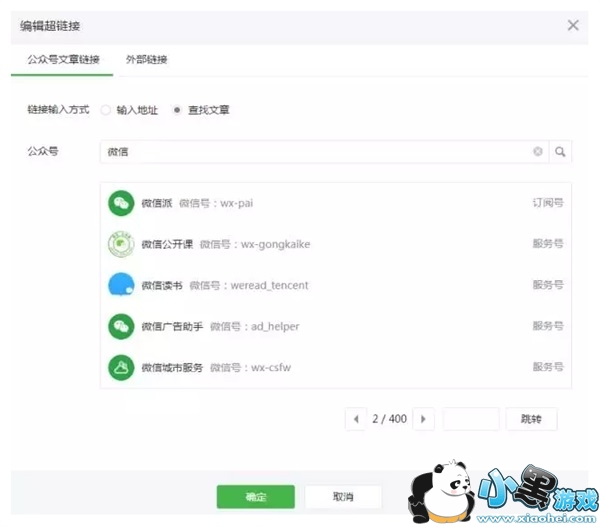
Task: Switch to 外部链接 tab
Action: [147, 59]
